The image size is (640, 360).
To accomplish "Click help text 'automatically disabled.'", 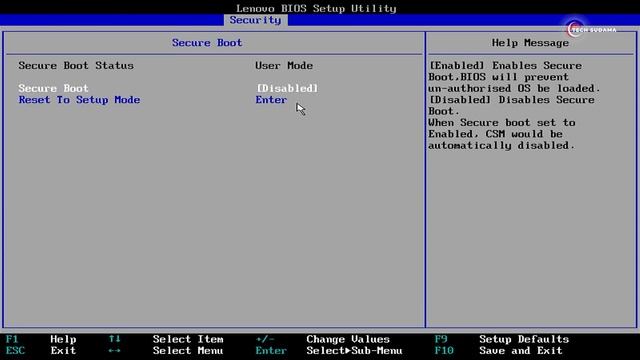I will click(x=502, y=145).
